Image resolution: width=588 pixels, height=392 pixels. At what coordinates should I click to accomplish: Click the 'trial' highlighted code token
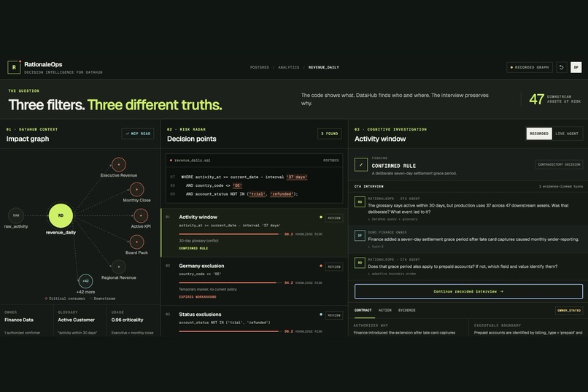tap(257, 194)
